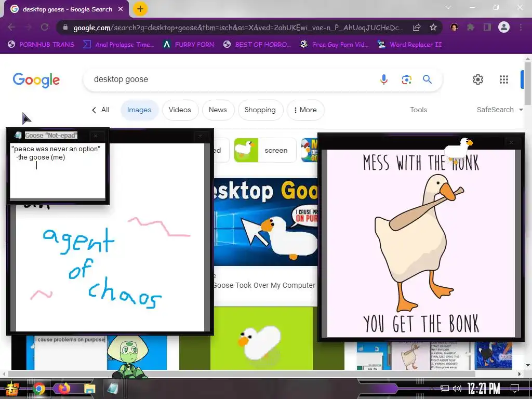Click the padlock site info icon

[x=65, y=27]
